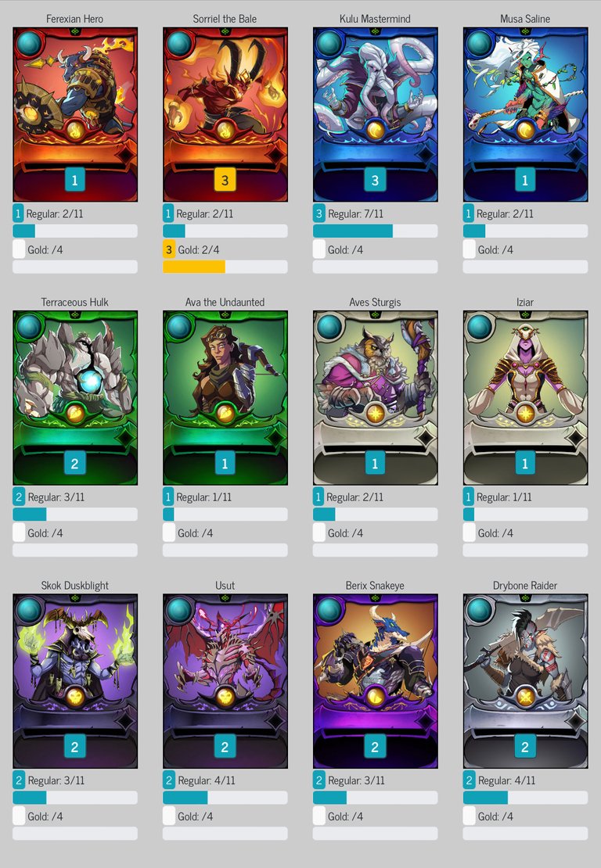This screenshot has width=601, height=868.
Task: Click the mana orb on Drybone Raider
Action: (x=479, y=610)
